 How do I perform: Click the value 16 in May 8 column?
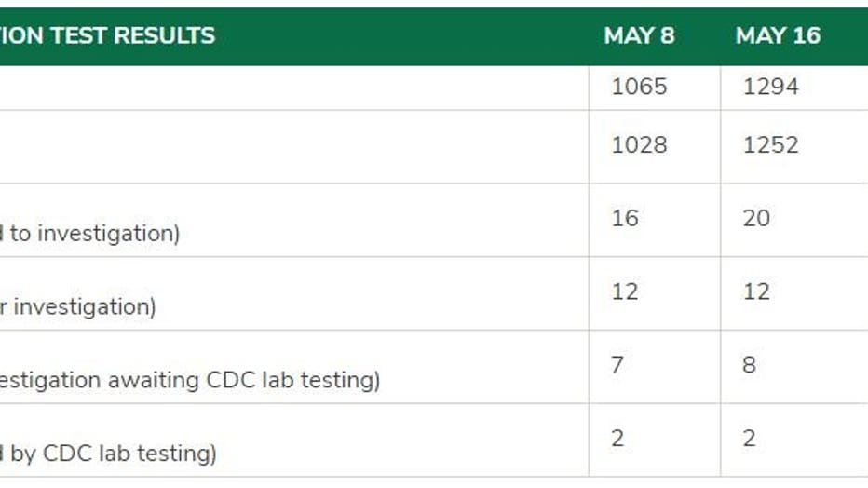624,219
